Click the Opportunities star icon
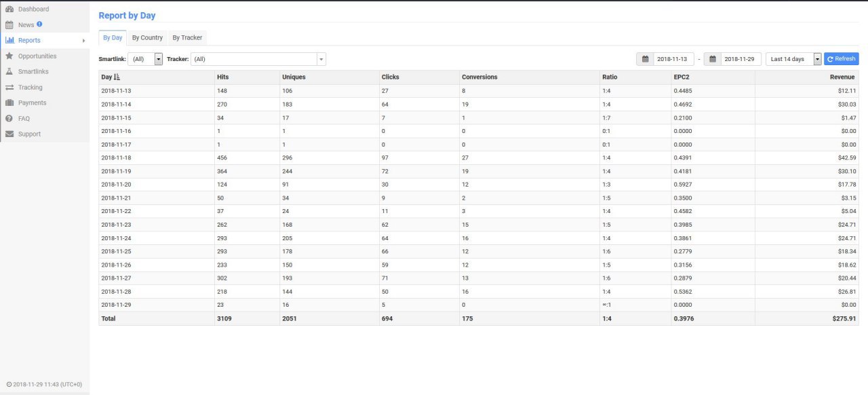This screenshot has width=868, height=395. [x=9, y=56]
